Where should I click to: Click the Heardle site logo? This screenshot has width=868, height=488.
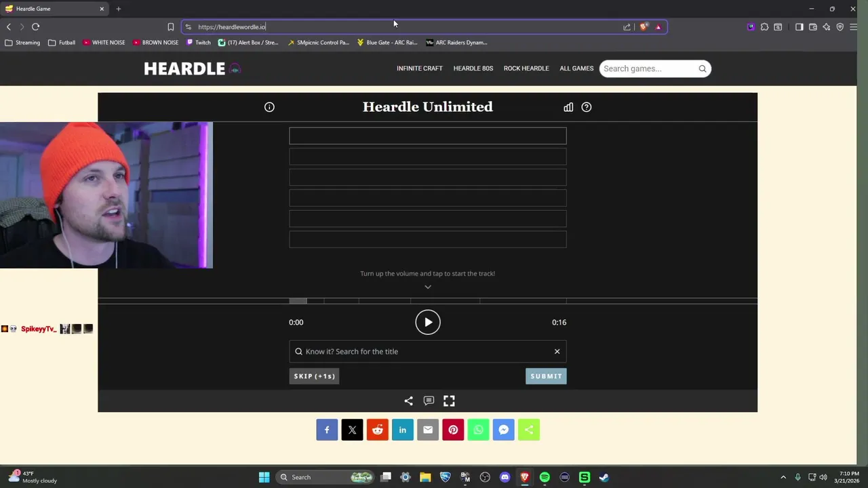point(192,68)
